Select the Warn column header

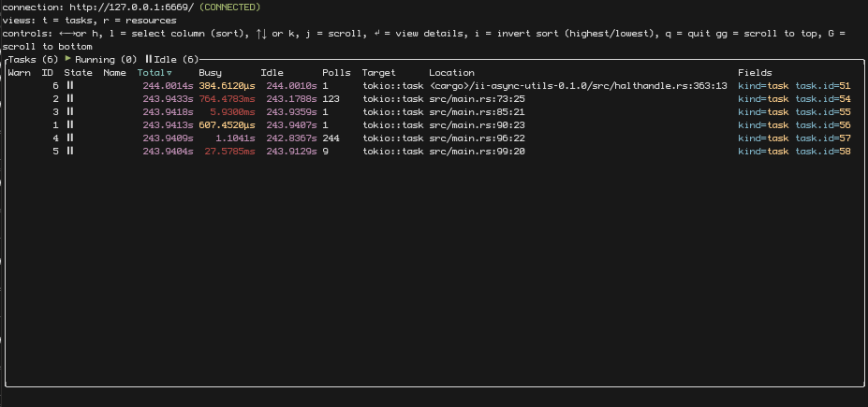[x=20, y=72]
